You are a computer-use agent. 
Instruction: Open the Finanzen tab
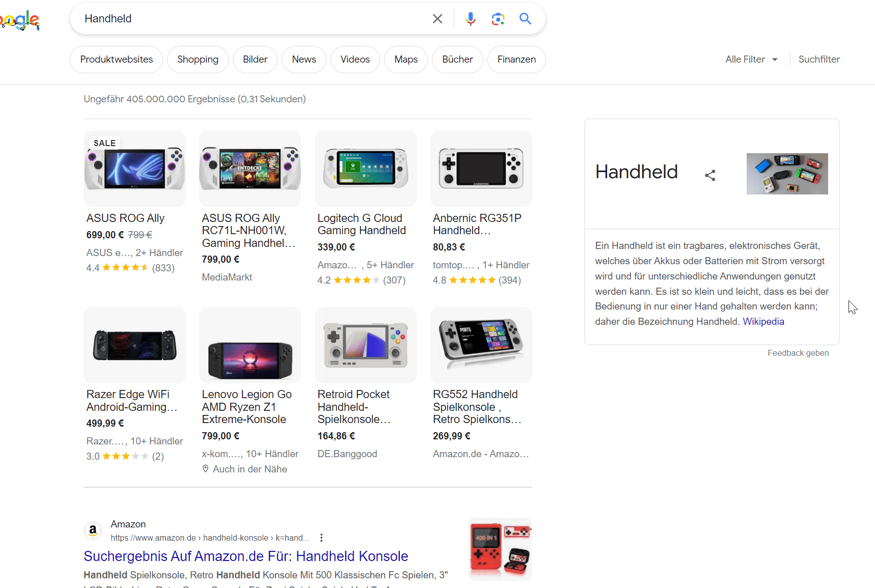516,60
